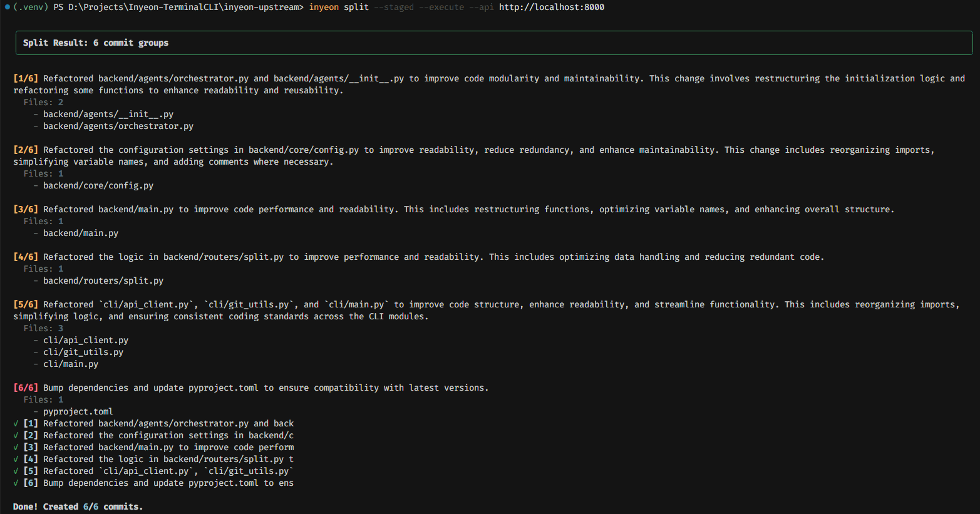
Task: Open backend/main.py file path
Action: 81,232
